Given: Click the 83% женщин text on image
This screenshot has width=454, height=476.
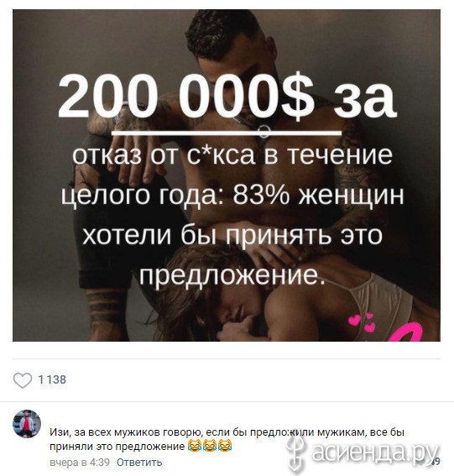Looking at the screenshot, I should tap(318, 196).
